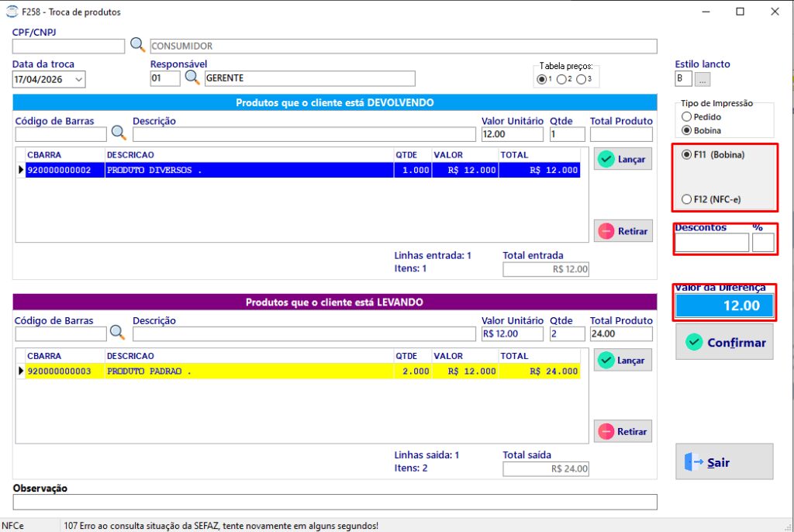Viewport: 794px width, 532px height.
Task: Click Lançar in the LEVANDO section
Action: pyautogui.click(x=623, y=361)
